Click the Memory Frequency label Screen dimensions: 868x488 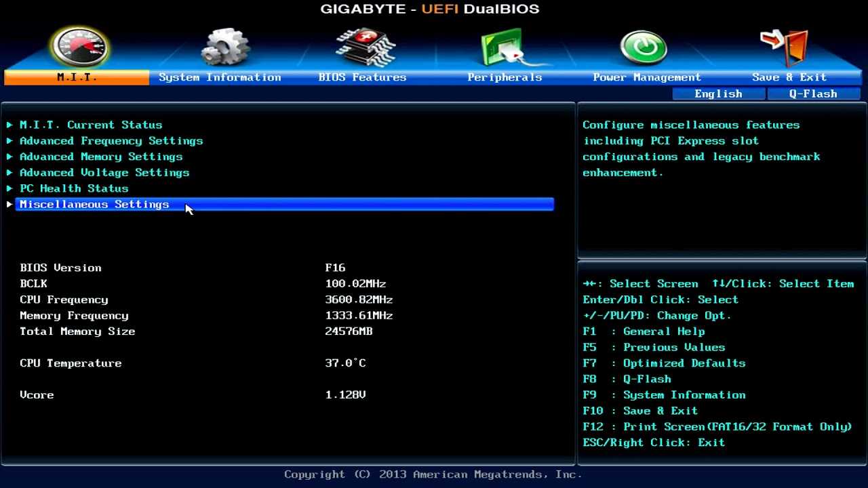74,316
